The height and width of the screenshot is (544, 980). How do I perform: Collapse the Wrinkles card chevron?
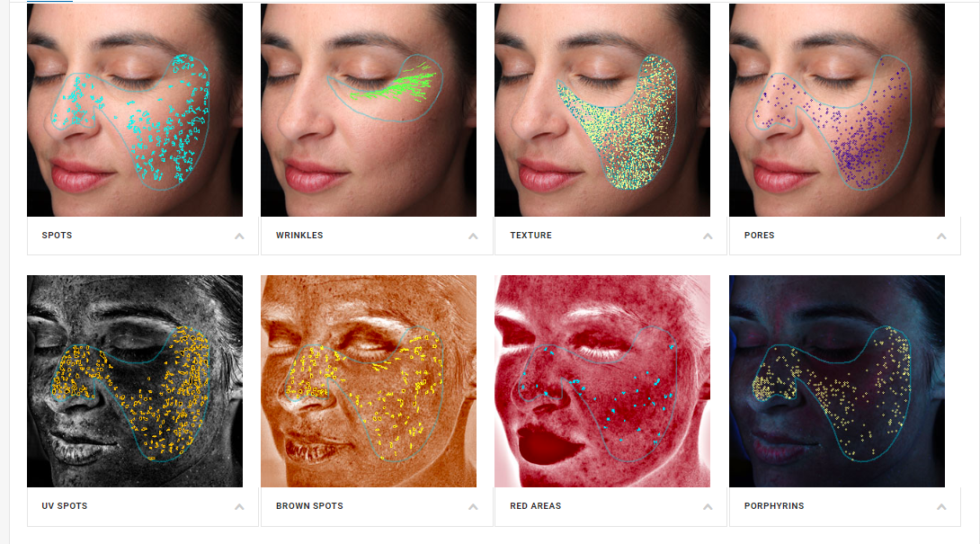click(x=473, y=236)
